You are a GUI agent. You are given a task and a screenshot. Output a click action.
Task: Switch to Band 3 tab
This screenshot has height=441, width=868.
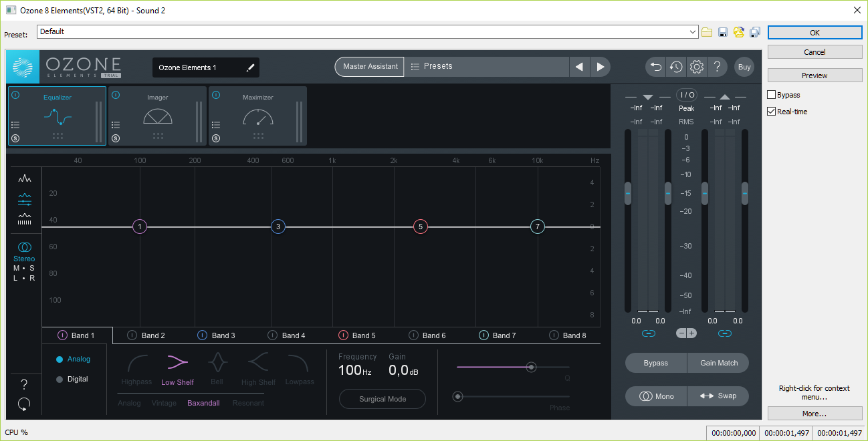coord(217,335)
